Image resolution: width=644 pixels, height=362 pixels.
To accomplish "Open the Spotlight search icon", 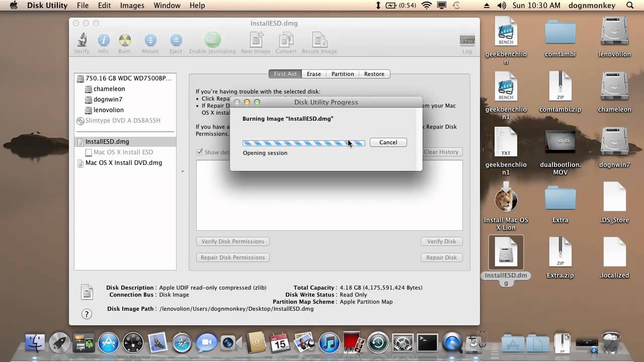I will pyautogui.click(x=630, y=6).
